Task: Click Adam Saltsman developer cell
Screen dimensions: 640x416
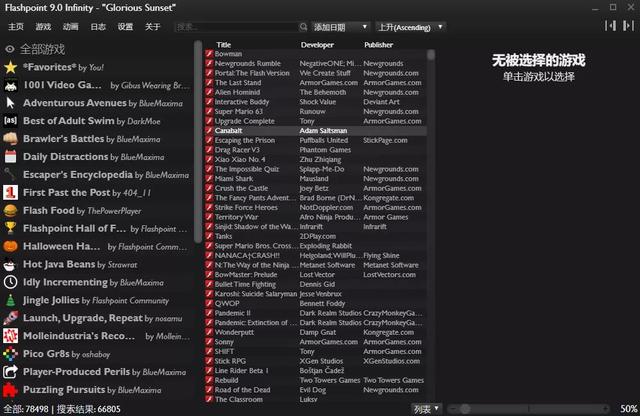Action: 323,131
